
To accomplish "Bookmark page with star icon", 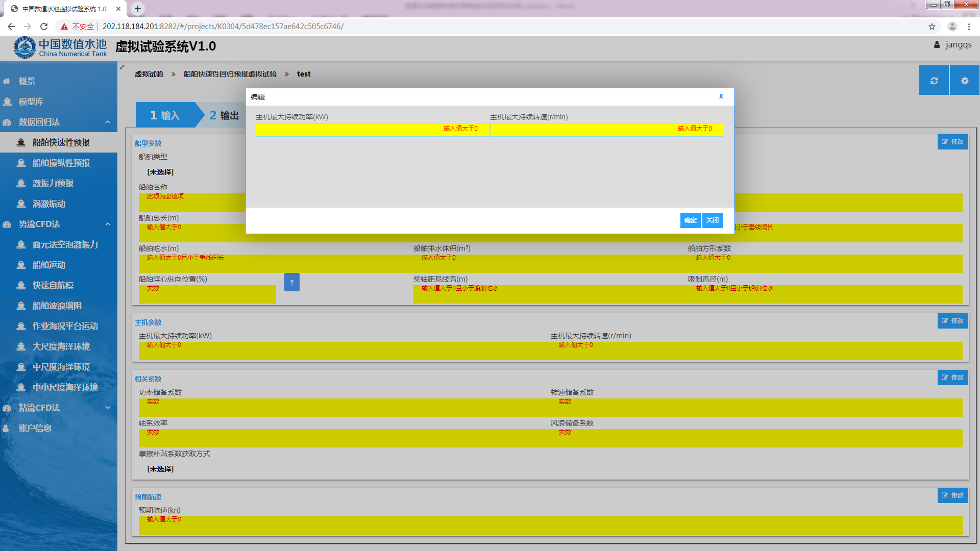I will coord(932,27).
